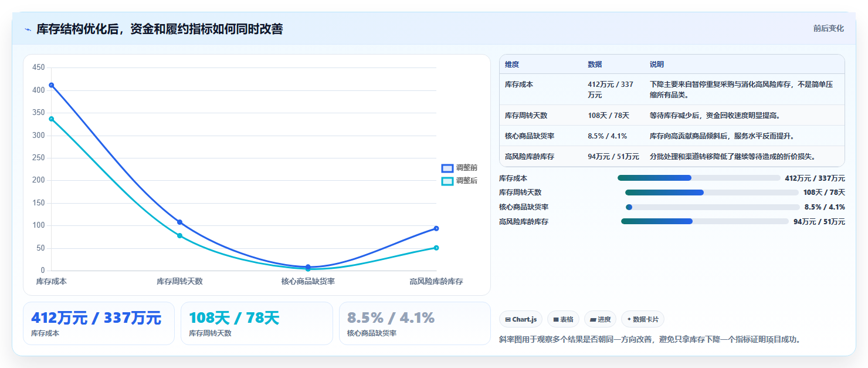This screenshot has height=368, width=868.
Task: Toggle the 调整后 legend swatch
Action: pyautogui.click(x=447, y=181)
